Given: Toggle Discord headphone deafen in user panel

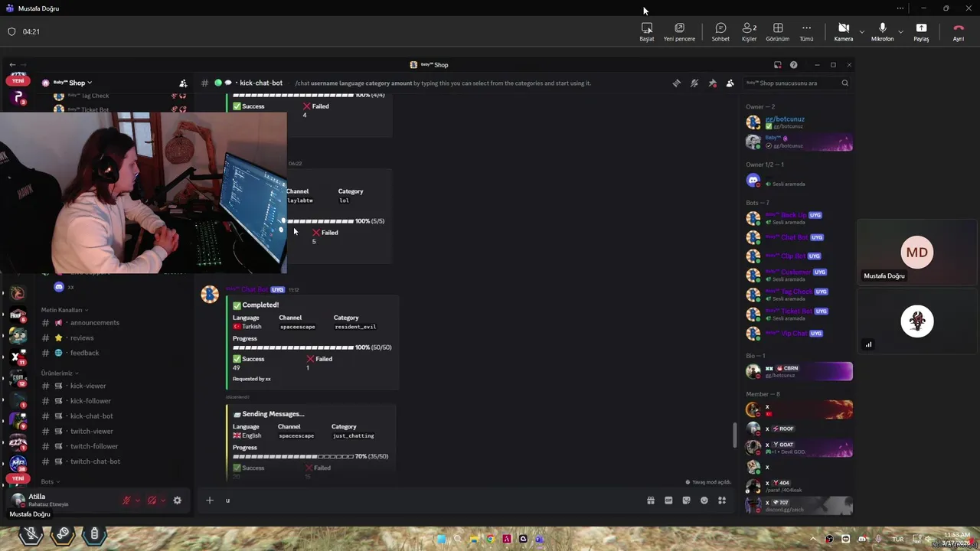Looking at the screenshot, I should tap(152, 500).
